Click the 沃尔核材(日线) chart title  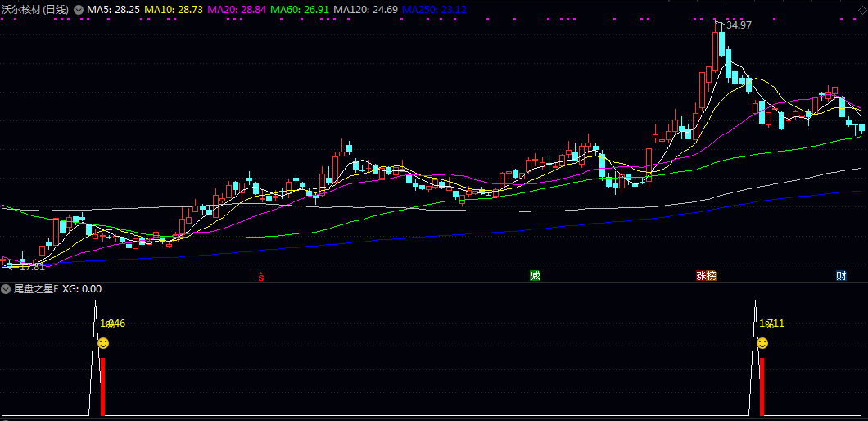[36, 9]
